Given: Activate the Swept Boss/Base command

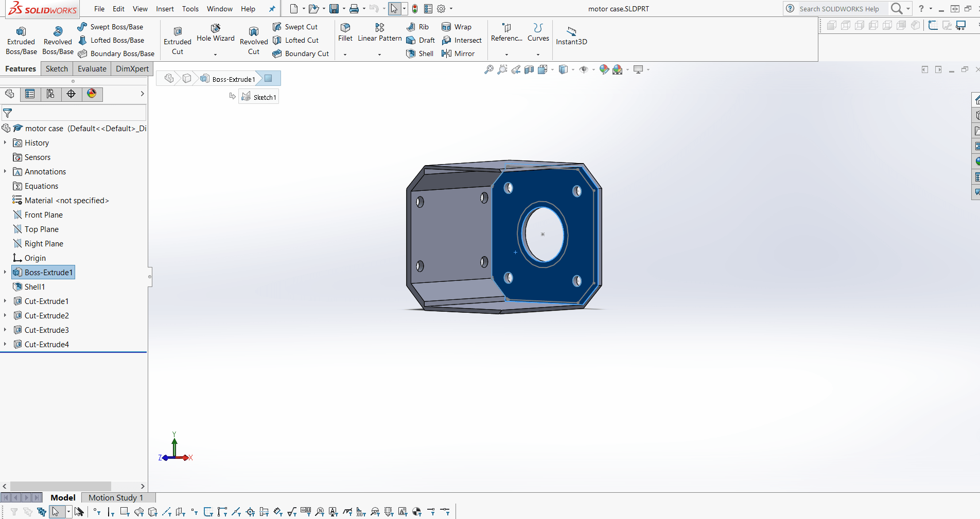Looking at the screenshot, I should click(x=110, y=27).
